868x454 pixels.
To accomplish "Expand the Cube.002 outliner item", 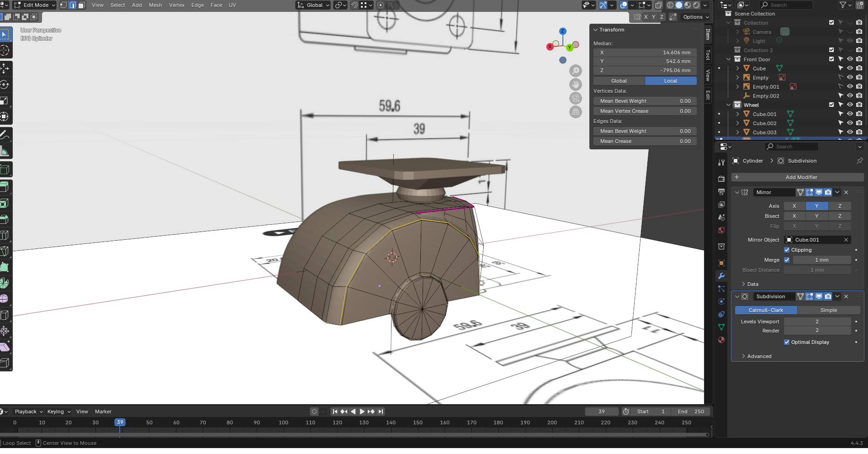I will pos(737,123).
